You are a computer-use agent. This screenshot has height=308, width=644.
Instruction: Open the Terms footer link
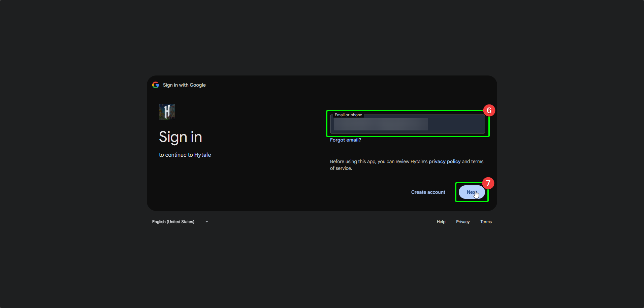point(486,222)
